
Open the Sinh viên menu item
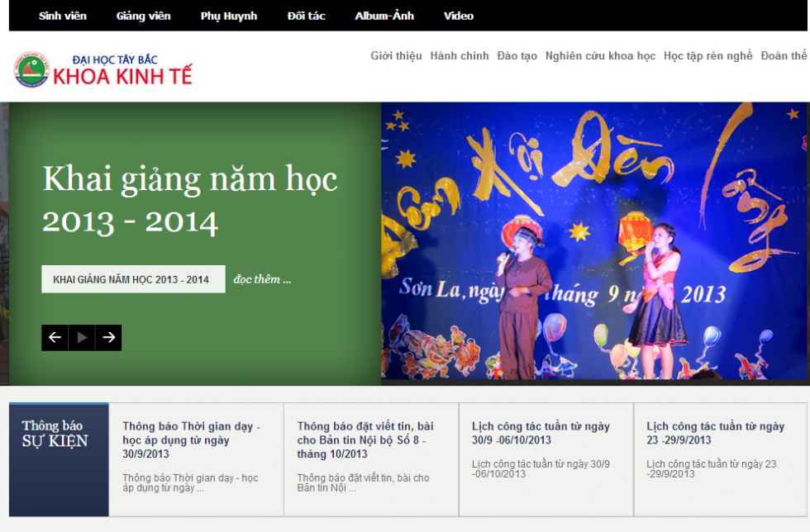tap(63, 16)
